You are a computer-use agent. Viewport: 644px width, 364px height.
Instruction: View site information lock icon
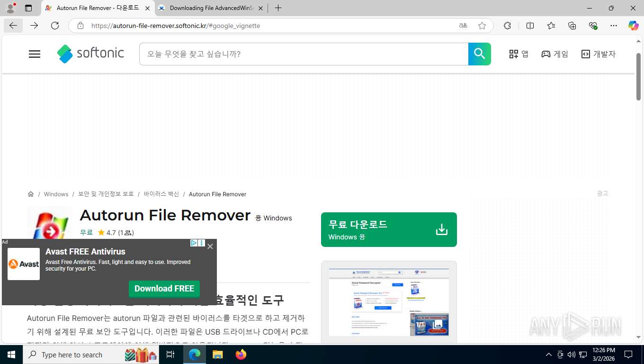coord(80,26)
